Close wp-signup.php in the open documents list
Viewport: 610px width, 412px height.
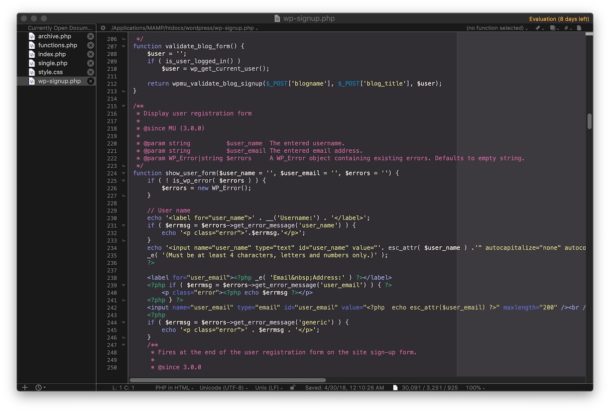point(90,81)
